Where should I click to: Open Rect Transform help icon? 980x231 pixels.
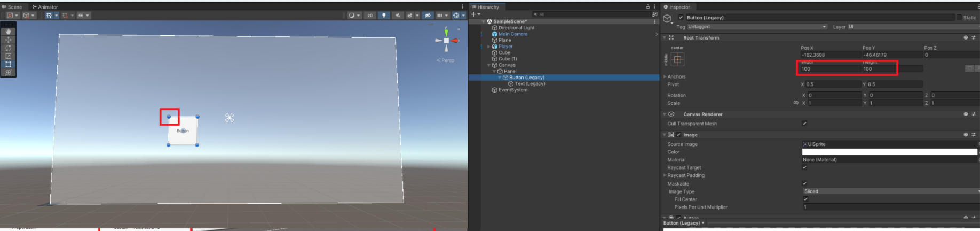pos(966,38)
